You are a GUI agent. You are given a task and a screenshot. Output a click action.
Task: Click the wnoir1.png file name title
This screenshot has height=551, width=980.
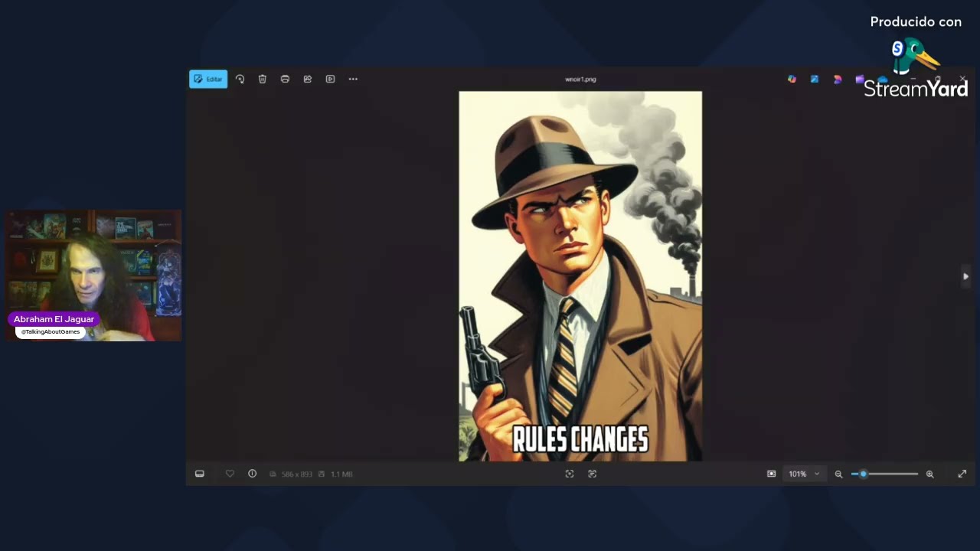click(580, 79)
